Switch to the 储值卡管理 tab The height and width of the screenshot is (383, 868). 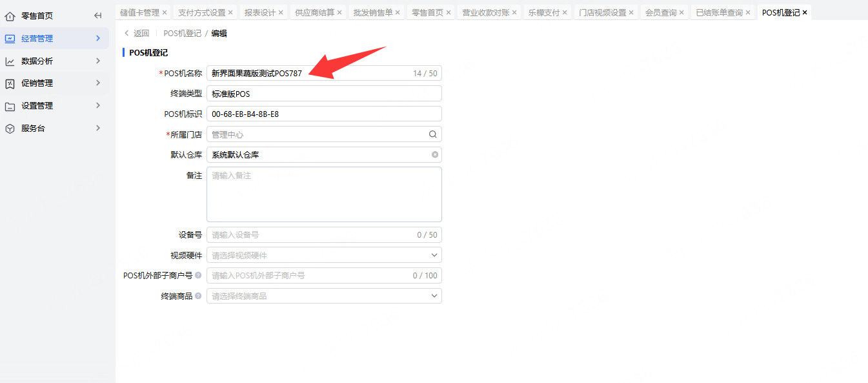coord(139,12)
